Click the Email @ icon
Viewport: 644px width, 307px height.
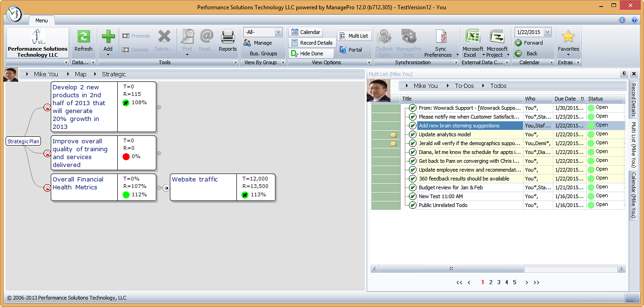206,37
